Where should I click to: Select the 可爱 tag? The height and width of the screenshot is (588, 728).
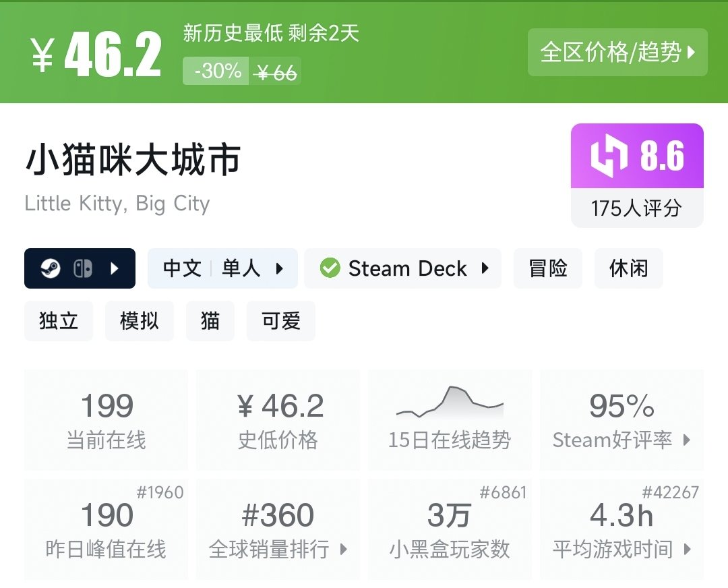281,321
